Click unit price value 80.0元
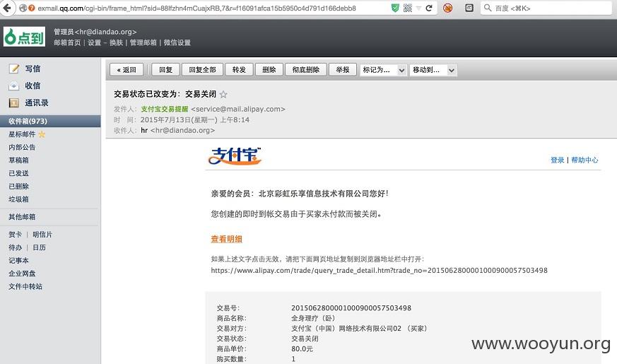Screen dimensions: 617x364 302,348
